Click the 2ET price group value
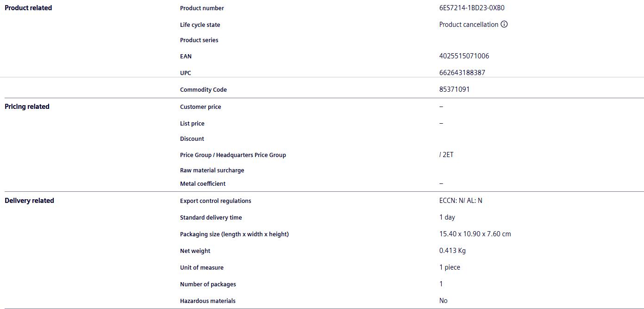 pyautogui.click(x=447, y=155)
